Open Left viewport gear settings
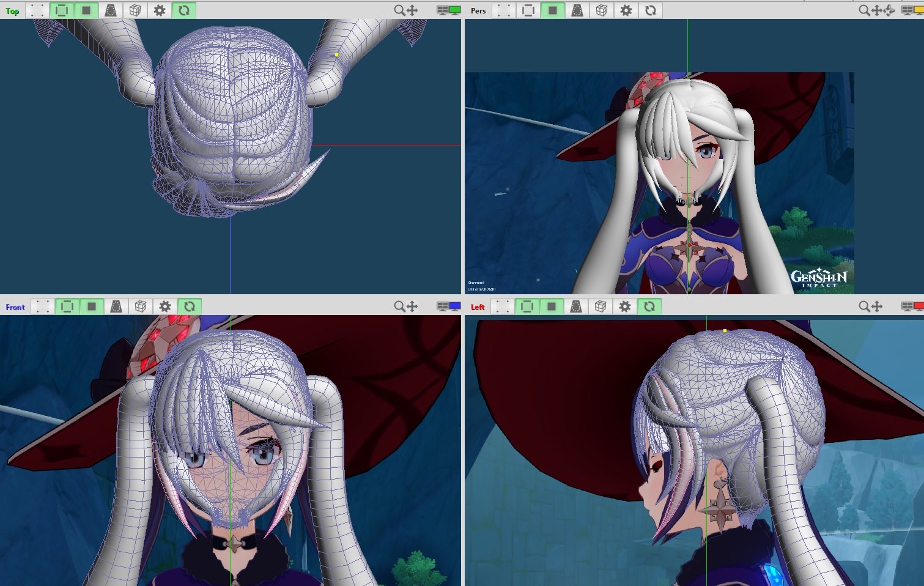The width and height of the screenshot is (924, 586). point(625,306)
